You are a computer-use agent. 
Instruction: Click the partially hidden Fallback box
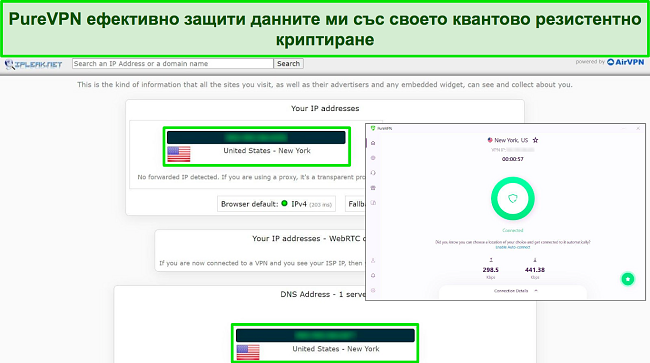[x=355, y=204]
